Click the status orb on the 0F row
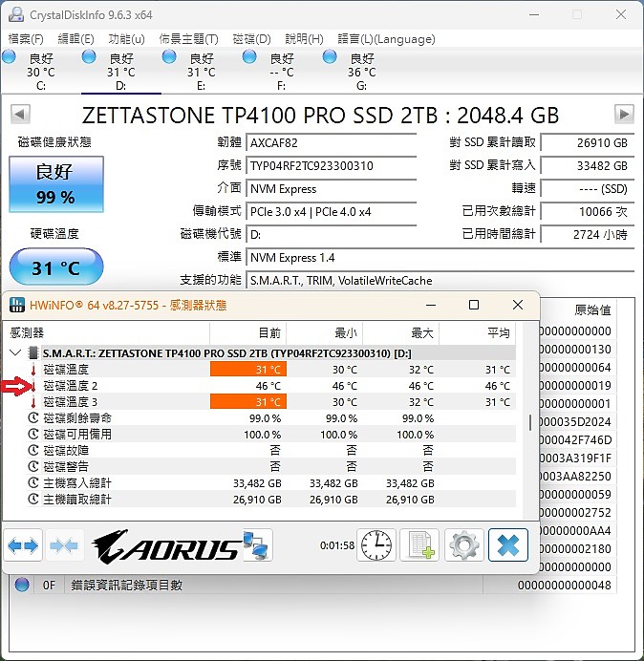This screenshot has height=661, width=644. click(x=22, y=585)
